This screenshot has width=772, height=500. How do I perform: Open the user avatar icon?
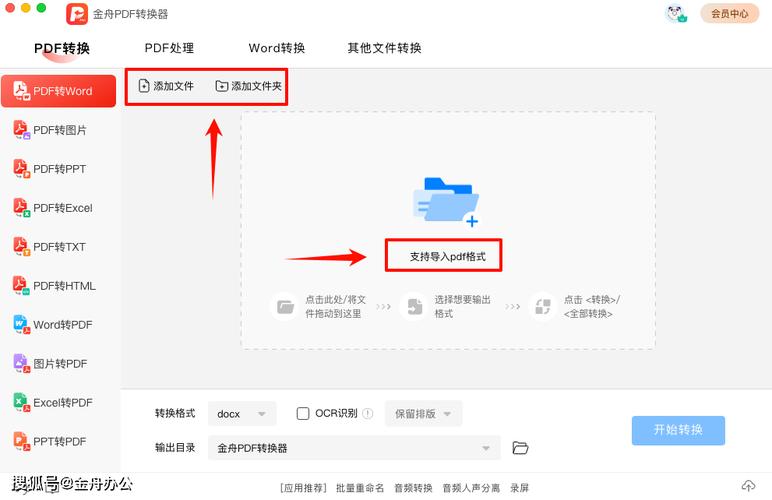[676, 13]
